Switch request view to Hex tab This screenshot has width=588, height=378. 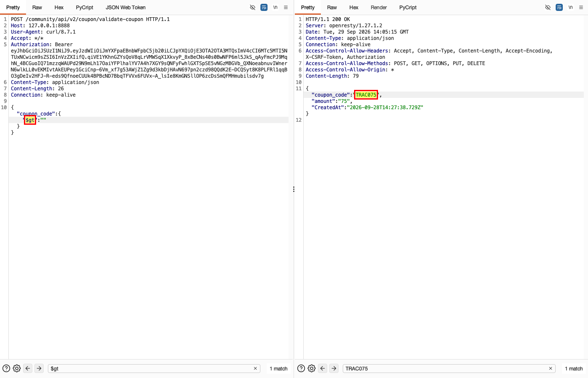(59, 8)
